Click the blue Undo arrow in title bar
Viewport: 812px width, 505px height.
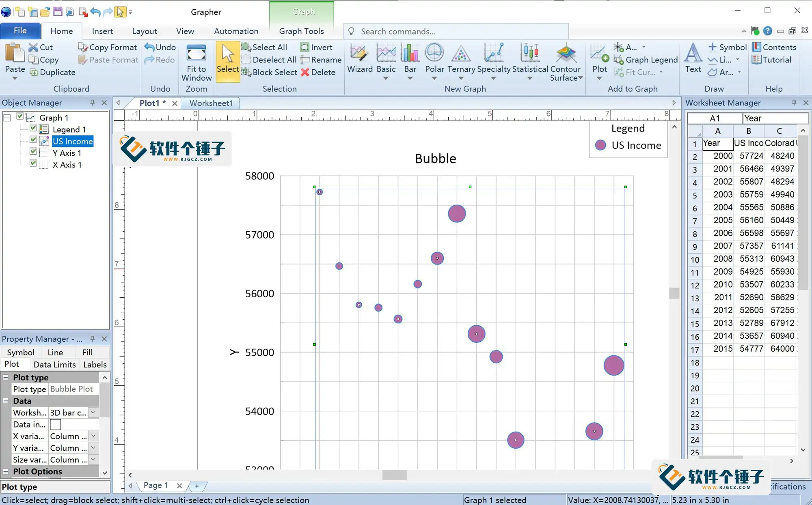pyautogui.click(x=95, y=11)
